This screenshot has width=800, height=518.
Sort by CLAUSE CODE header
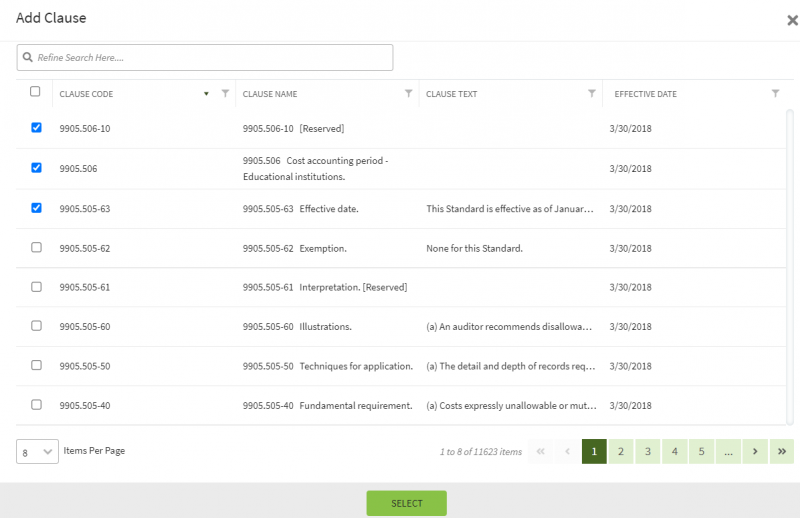[x=86, y=94]
